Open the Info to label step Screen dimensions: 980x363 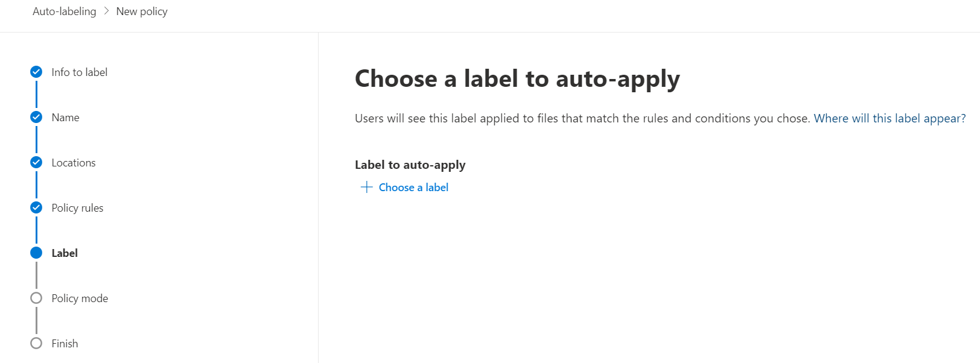tap(79, 72)
